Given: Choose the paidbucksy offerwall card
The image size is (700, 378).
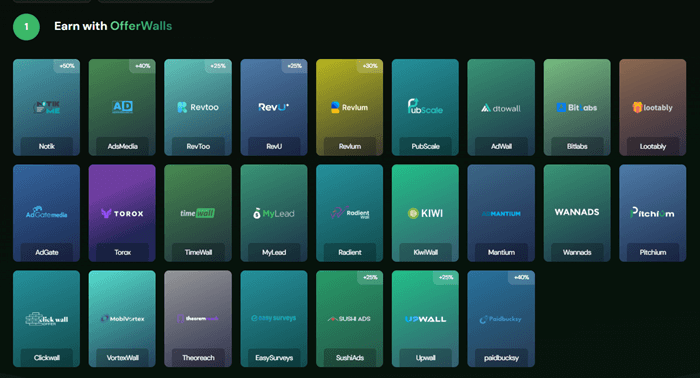Looking at the screenshot, I should click(501, 319).
